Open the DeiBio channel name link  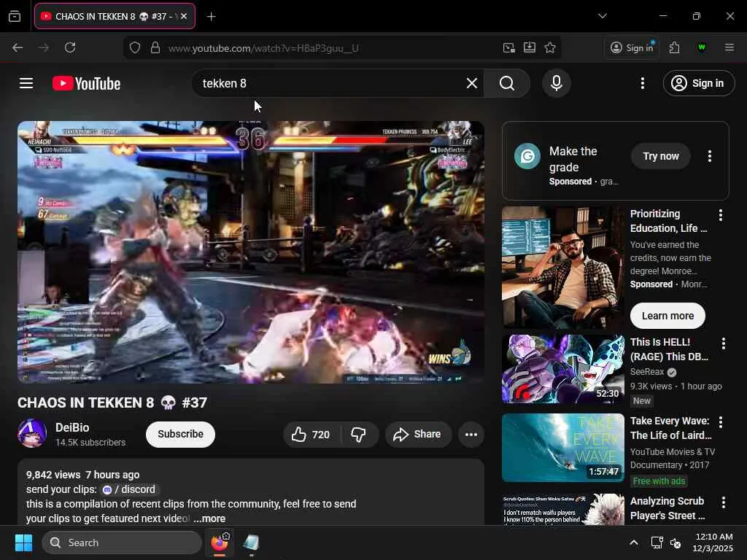pos(72,427)
